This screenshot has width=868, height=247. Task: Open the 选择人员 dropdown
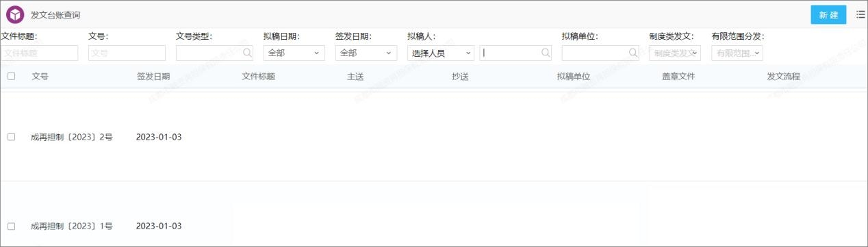click(441, 53)
